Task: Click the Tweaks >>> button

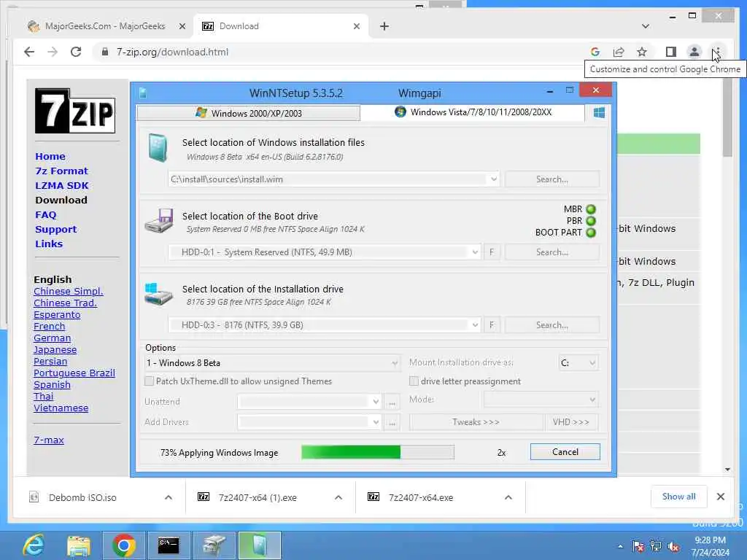Action: tap(476, 422)
